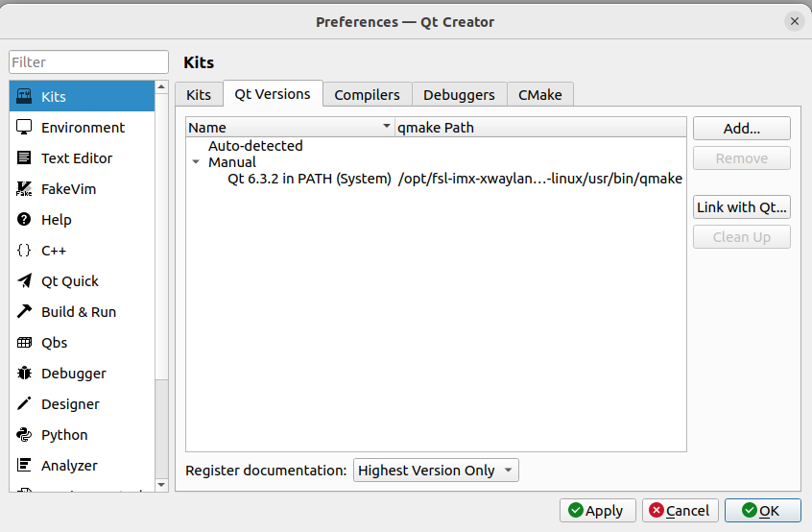Click the Build & Run hammer icon
This screenshot has height=532, width=812.
coord(24,311)
